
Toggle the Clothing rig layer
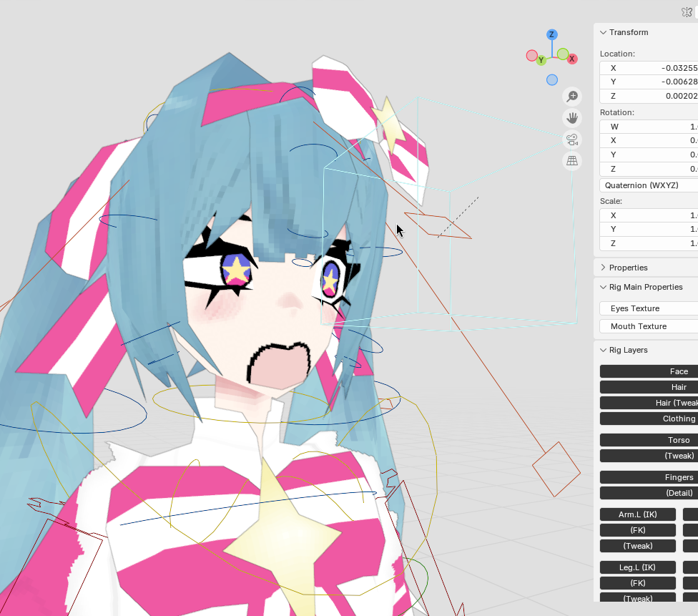[649, 419]
